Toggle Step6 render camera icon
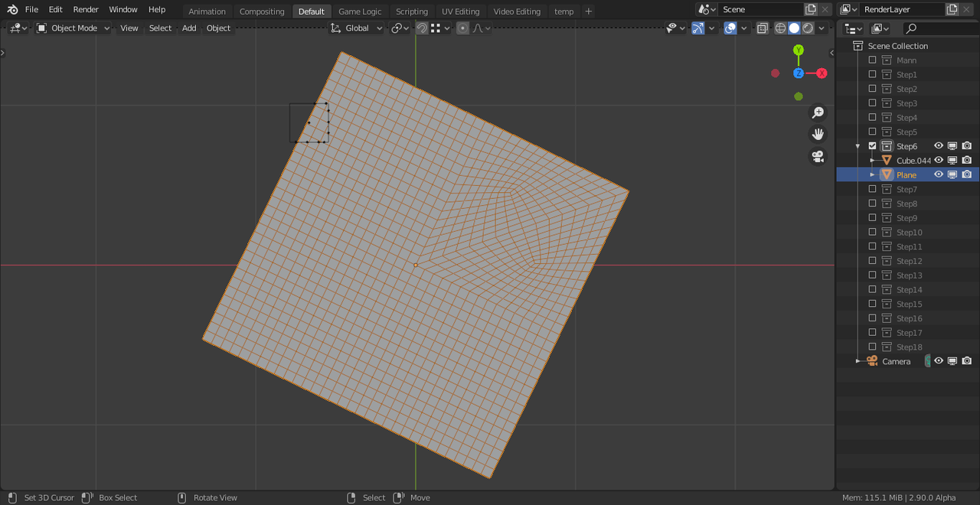 [x=967, y=146]
